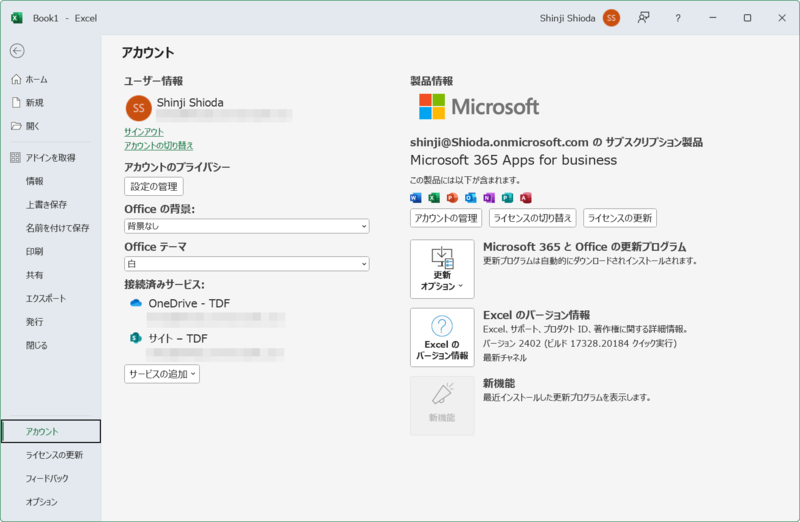Click the バージョン 2402 build text

[580, 343]
